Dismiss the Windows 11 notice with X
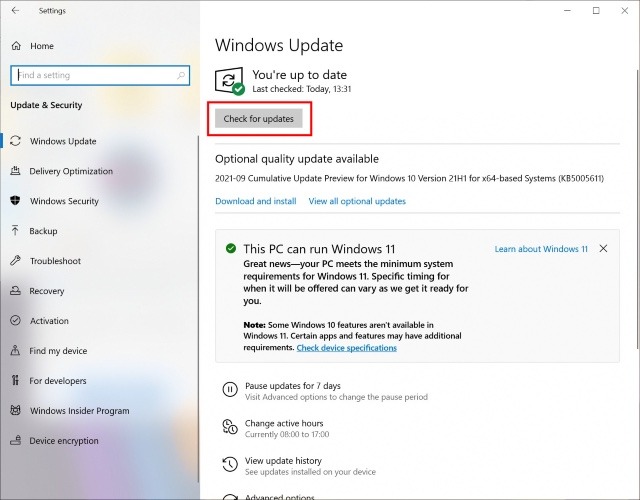 [603, 248]
